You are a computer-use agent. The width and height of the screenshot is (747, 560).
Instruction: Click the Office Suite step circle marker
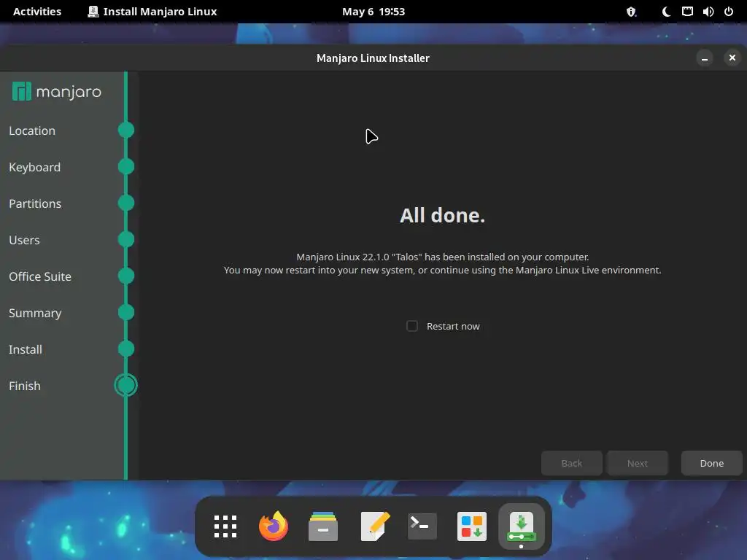126,276
